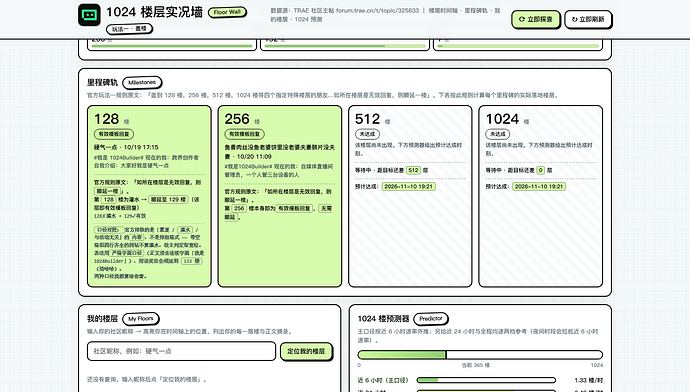Viewport: 690px width, 392px height.
Task: Click the green robot-face logo icon
Action: tap(89, 15)
